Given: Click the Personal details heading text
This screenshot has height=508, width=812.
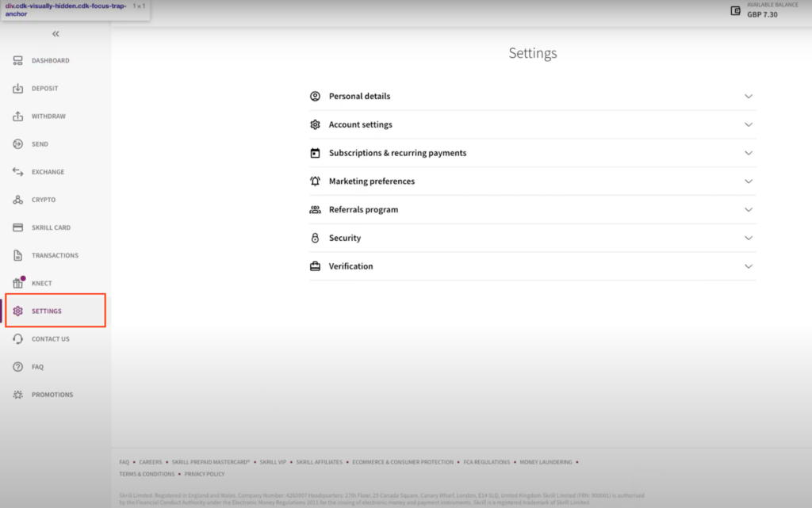Looking at the screenshot, I should click(x=359, y=96).
